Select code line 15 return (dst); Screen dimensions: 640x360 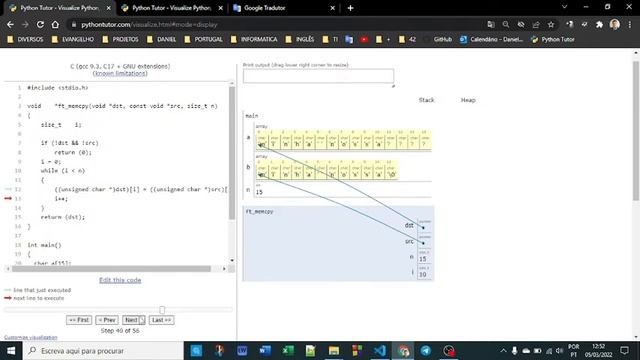62,217
